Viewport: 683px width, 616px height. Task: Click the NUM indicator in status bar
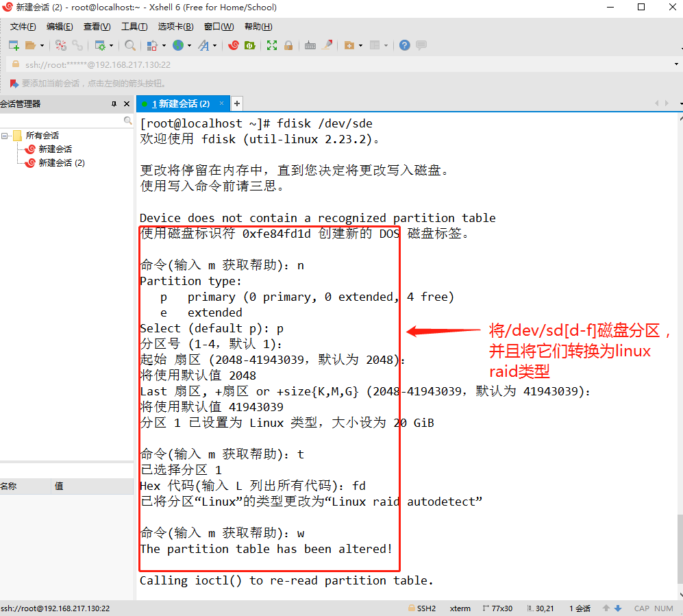663,608
